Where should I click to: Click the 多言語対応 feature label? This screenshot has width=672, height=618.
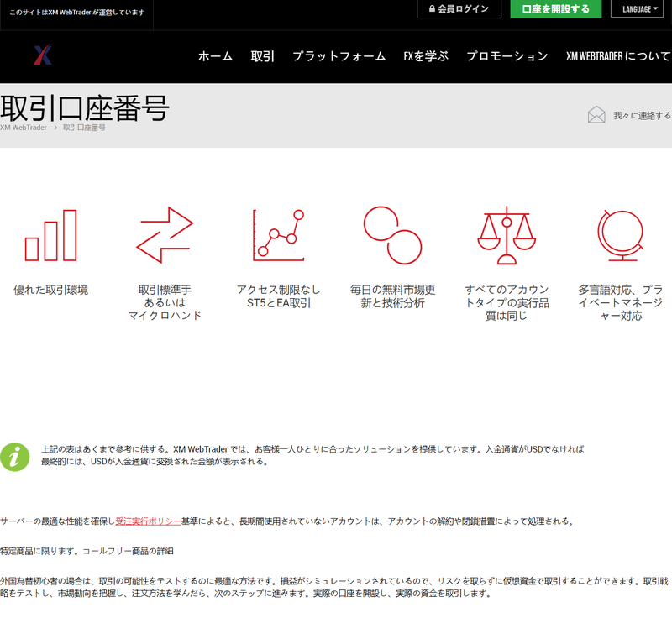(x=621, y=303)
